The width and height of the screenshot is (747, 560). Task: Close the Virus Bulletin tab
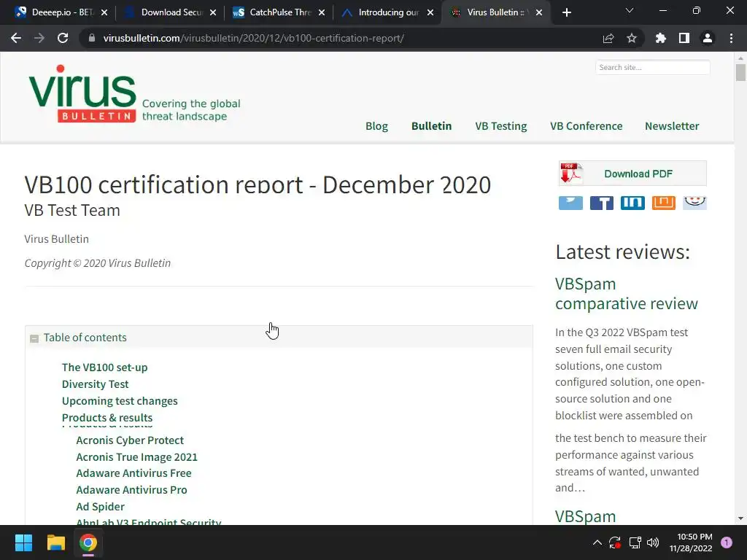click(539, 12)
